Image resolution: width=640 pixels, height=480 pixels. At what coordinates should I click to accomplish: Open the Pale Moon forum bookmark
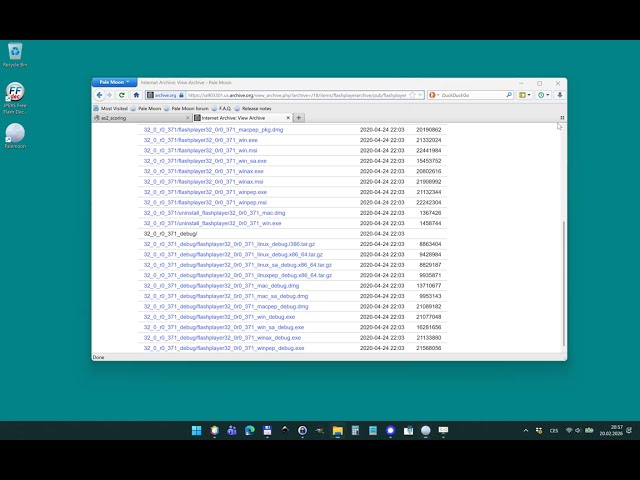pos(186,109)
